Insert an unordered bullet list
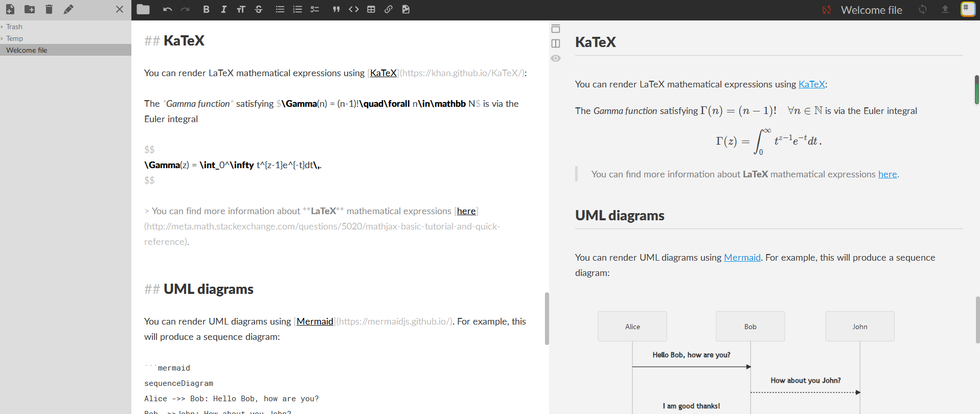Screen dimensions: 980x414 [280, 9]
